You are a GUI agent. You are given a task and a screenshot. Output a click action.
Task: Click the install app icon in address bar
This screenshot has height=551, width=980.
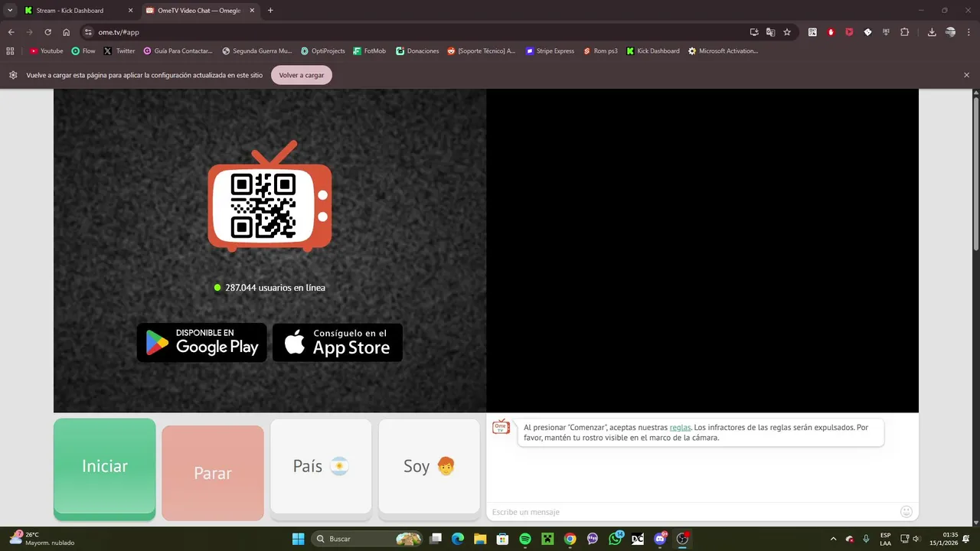[754, 32]
